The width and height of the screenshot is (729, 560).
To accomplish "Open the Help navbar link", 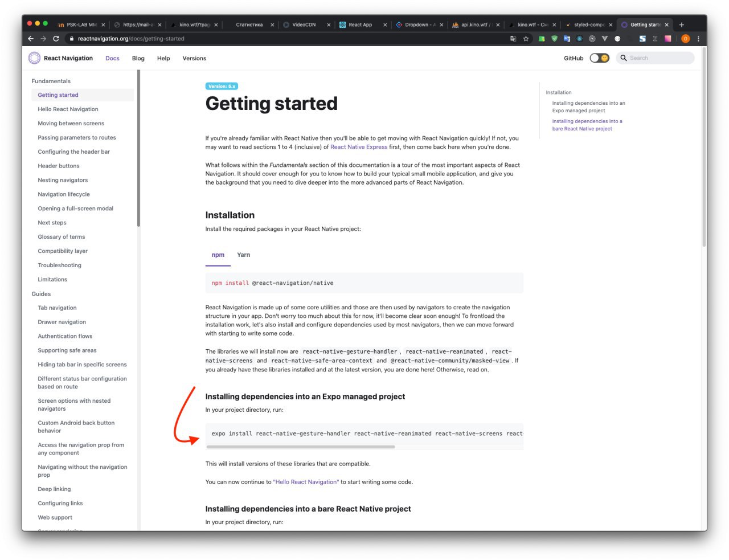I will point(163,58).
